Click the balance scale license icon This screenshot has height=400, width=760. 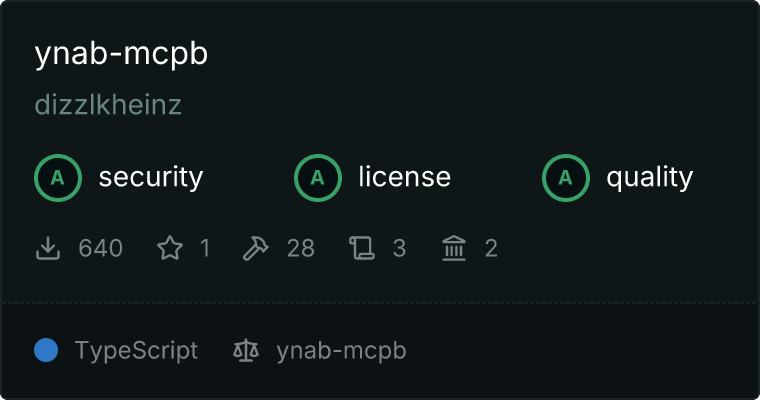click(246, 350)
